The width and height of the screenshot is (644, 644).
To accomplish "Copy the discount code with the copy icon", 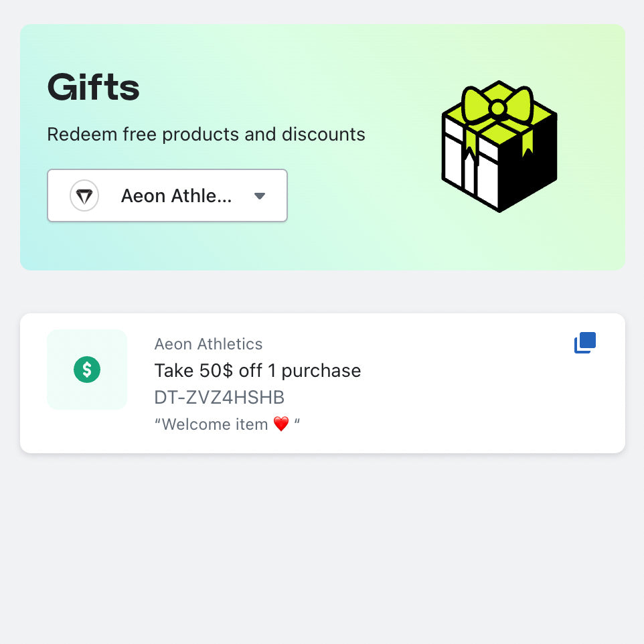I will [585, 343].
